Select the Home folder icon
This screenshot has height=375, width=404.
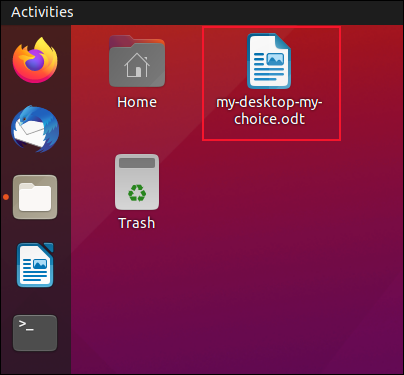pos(137,61)
